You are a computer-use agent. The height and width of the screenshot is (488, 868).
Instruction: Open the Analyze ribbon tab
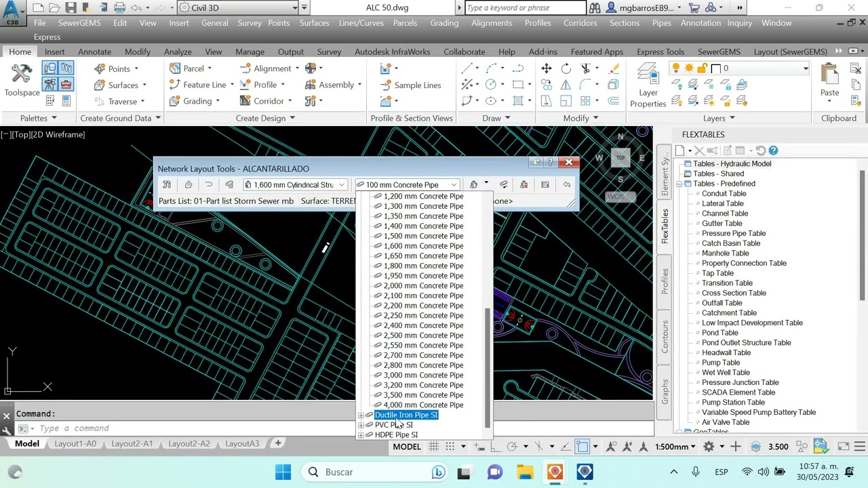pyautogui.click(x=177, y=52)
